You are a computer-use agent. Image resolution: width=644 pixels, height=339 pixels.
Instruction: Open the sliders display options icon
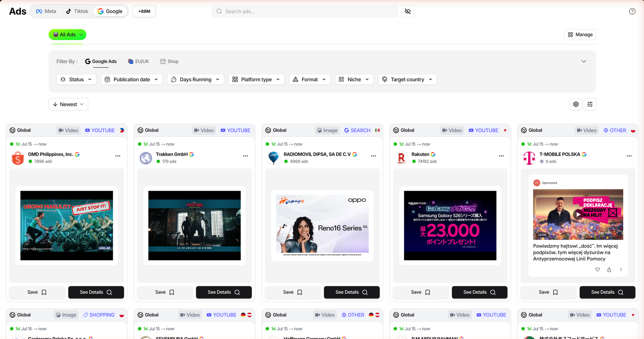pyautogui.click(x=590, y=104)
